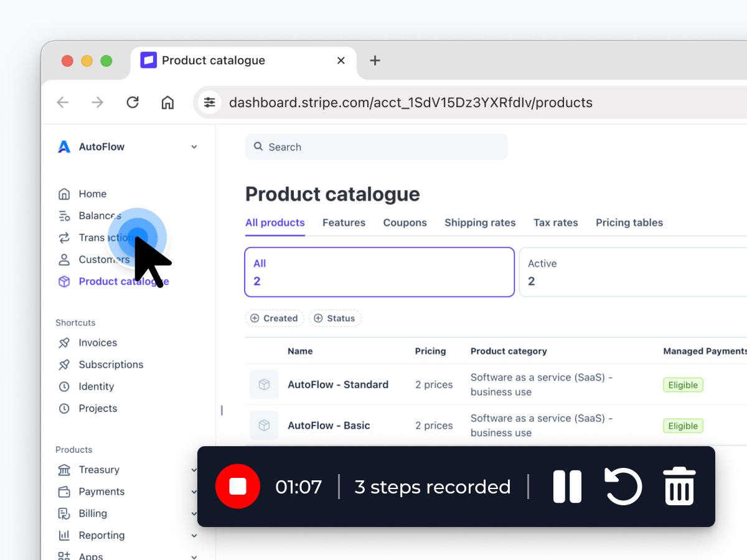Click the browser address bar URL
The height and width of the screenshot is (560, 747).
point(411,103)
